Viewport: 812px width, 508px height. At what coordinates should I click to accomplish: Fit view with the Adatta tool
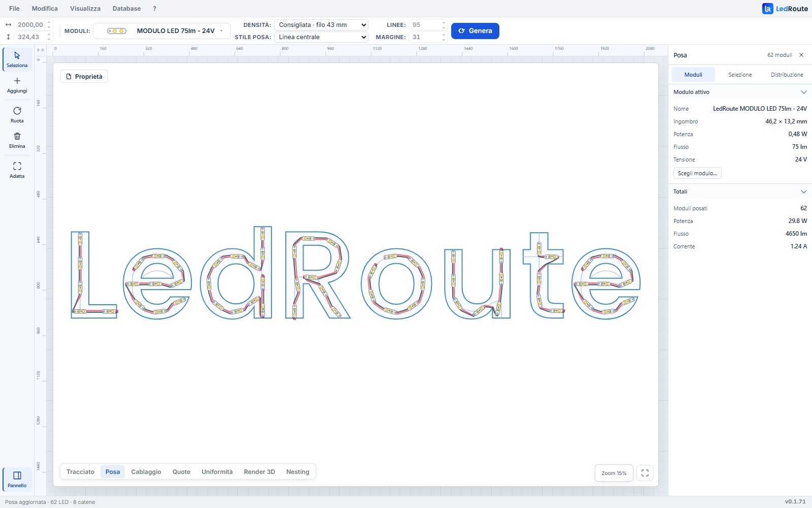[17, 170]
